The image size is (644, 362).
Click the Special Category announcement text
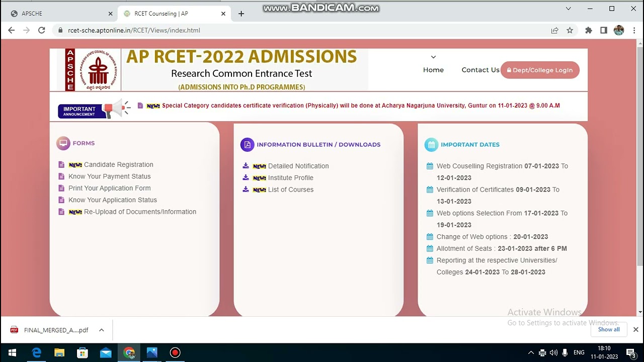pos(361,106)
